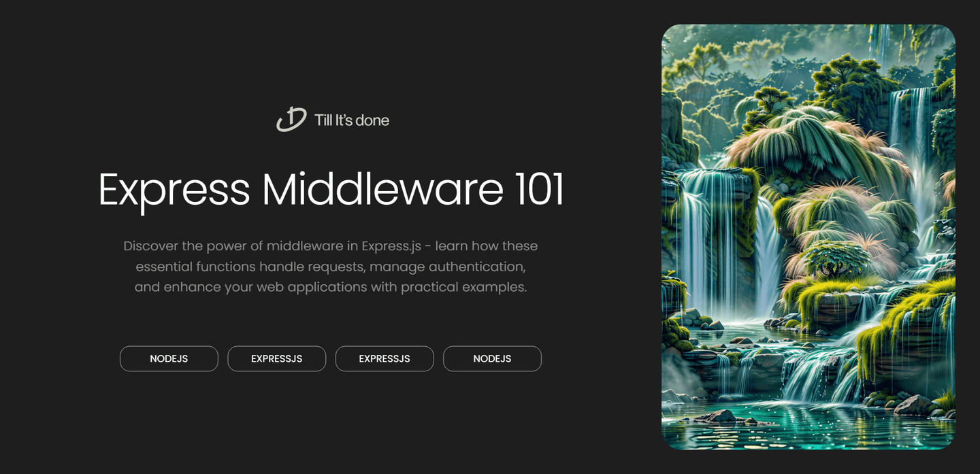Click the Till It's done logo icon
980x474 pixels.
click(x=291, y=119)
